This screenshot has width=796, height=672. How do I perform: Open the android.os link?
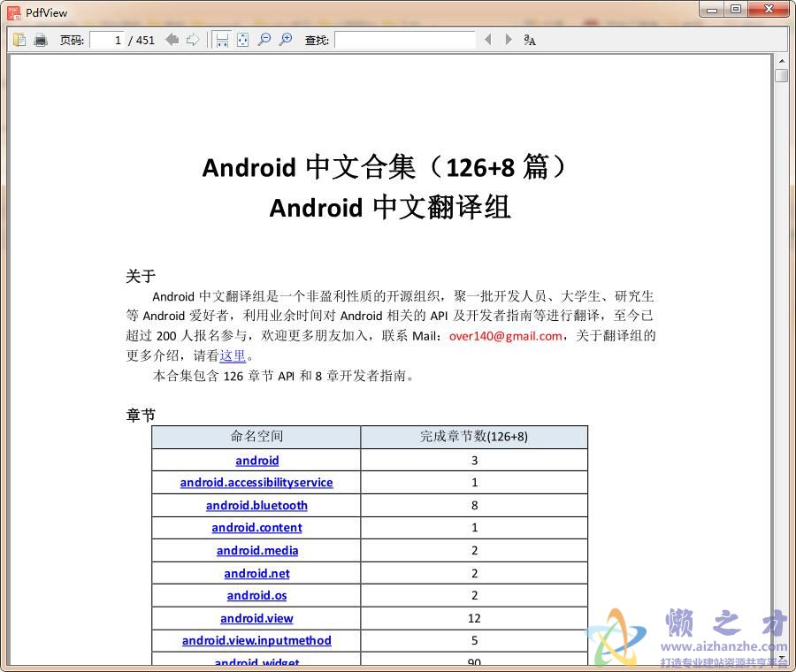tap(256, 595)
